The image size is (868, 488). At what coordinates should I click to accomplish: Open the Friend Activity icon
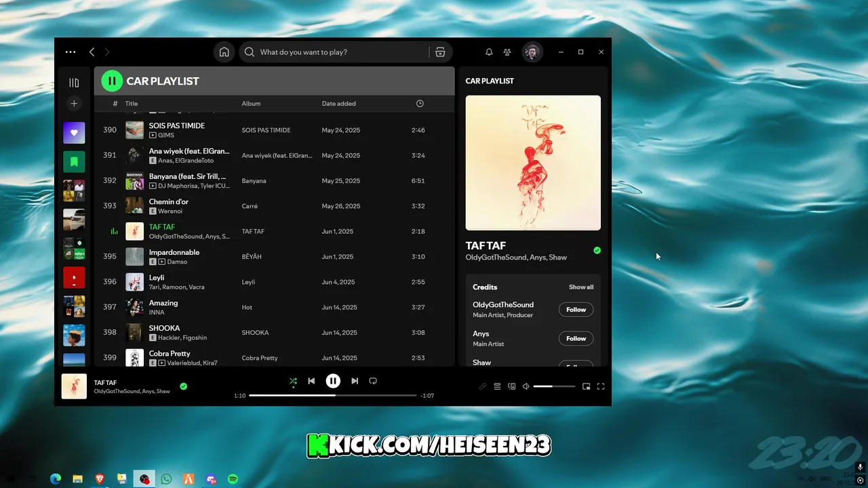click(x=507, y=52)
